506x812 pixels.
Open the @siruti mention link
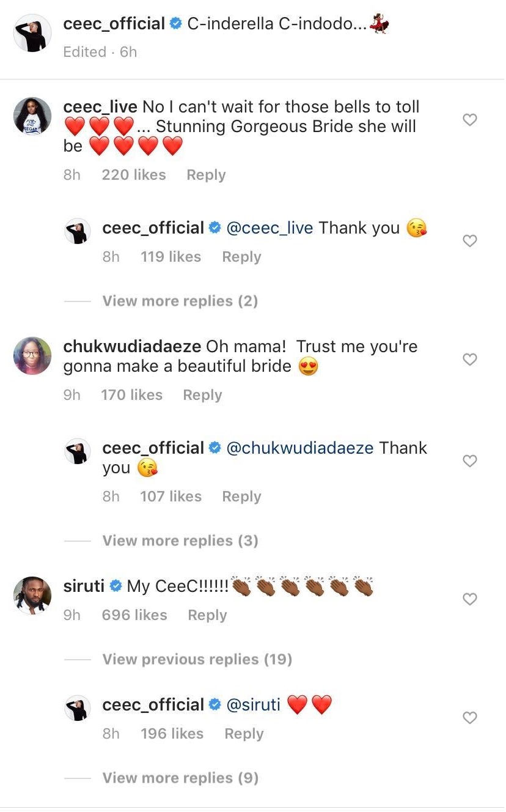tap(253, 705)
